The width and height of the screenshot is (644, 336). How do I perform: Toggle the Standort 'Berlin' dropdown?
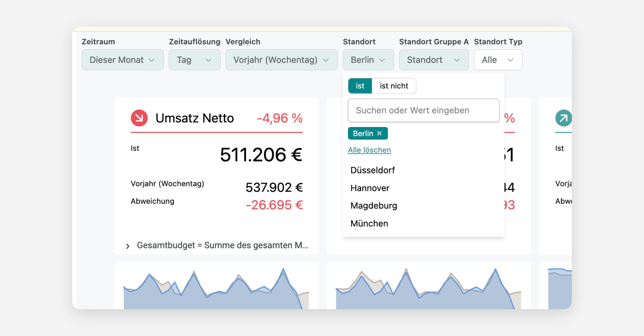(368, 60)
